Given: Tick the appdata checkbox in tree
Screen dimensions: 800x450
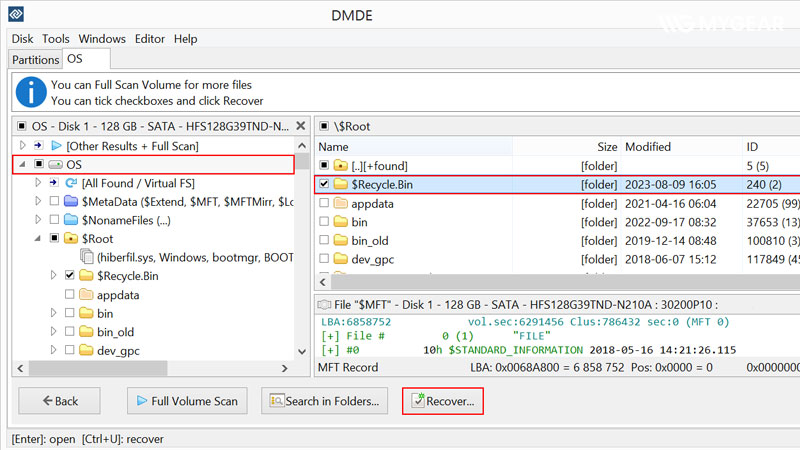Looking at the screenshot, I should [69, 294].
